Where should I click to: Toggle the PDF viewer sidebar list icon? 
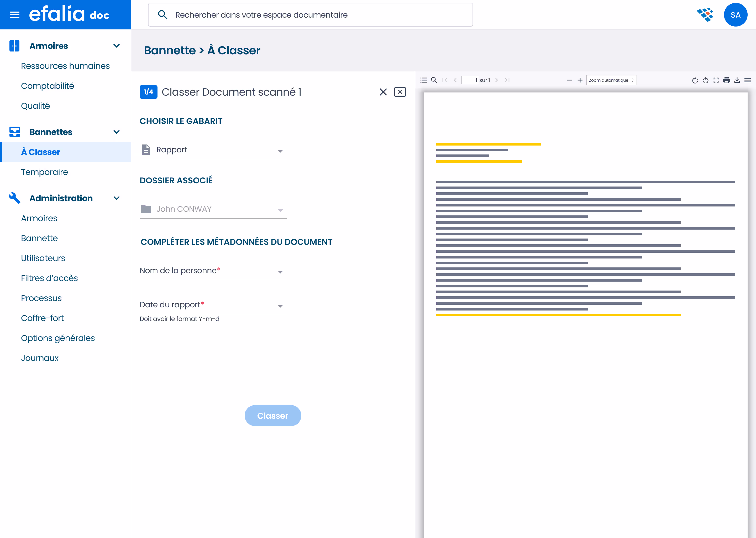pos(423,80)
